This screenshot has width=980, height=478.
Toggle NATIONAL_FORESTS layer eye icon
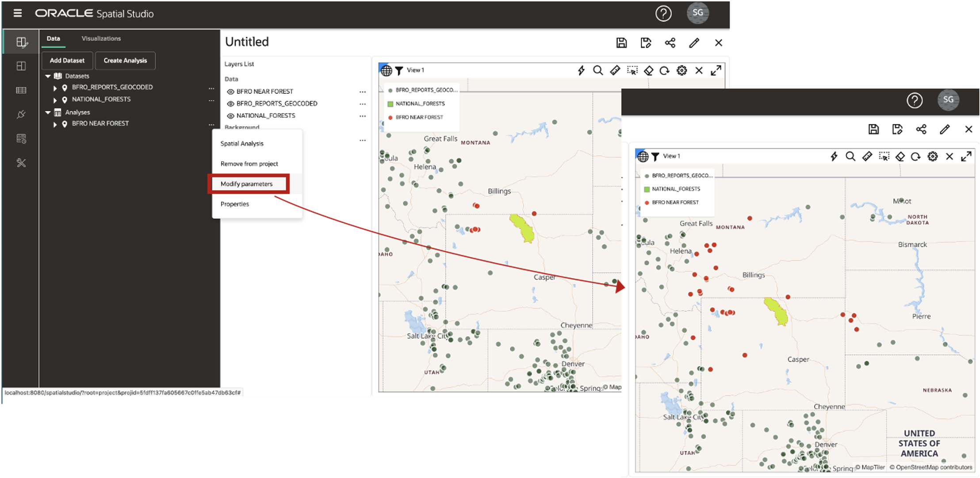[x=230, y=116]
